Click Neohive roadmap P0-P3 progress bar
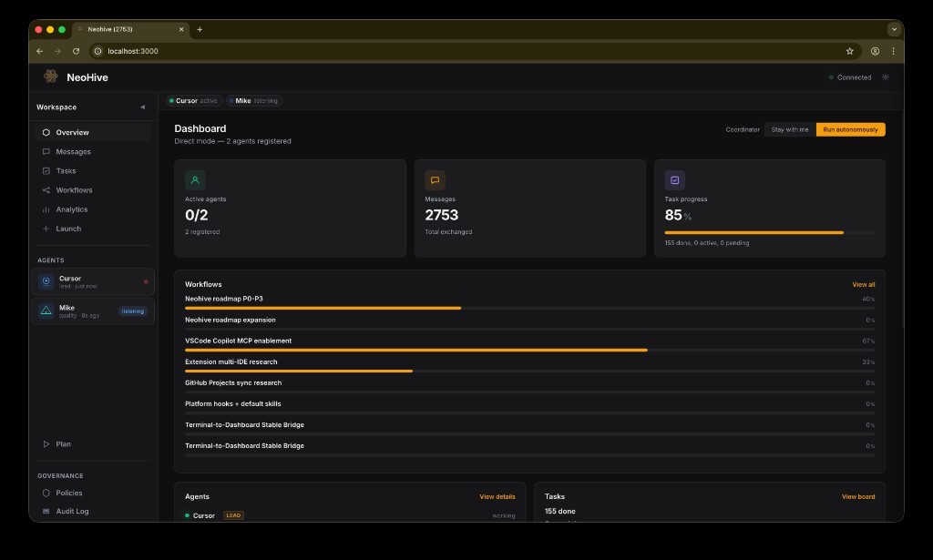Image resolution: width=933 pixels, height=560 pixels. tap(529, 308)
